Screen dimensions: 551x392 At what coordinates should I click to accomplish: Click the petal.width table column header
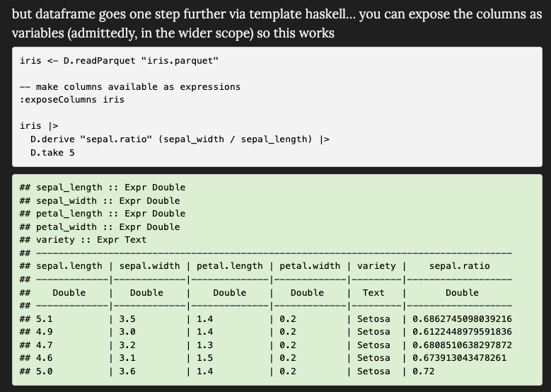pos(310,266)
